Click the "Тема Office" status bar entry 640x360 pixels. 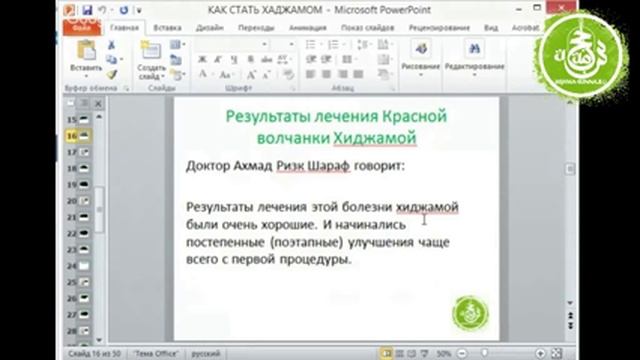[155, 353]
